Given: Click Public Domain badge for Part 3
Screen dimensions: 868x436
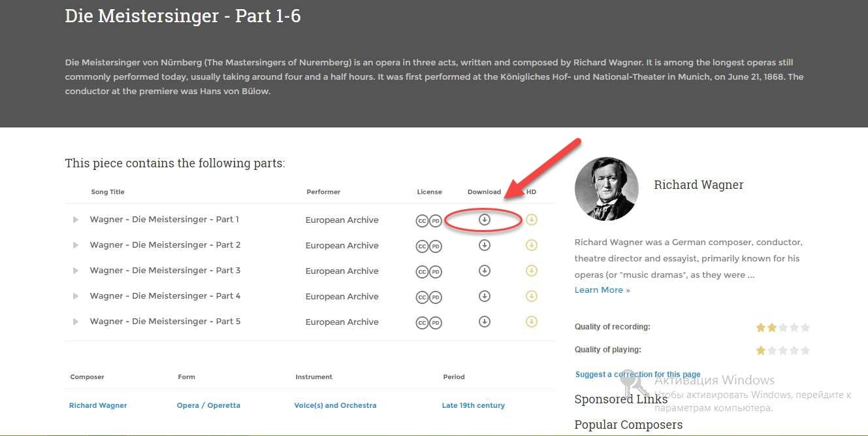Looking at the screenshot, I should 436,272.
